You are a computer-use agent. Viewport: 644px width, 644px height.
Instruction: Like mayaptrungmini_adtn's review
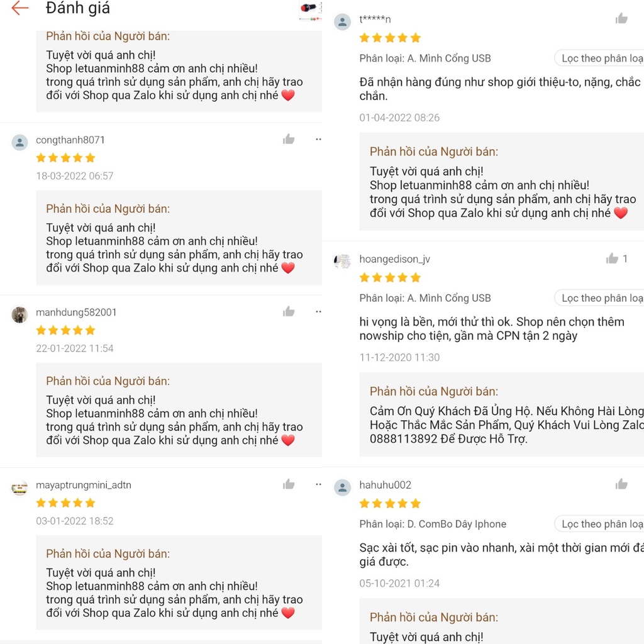289,484
